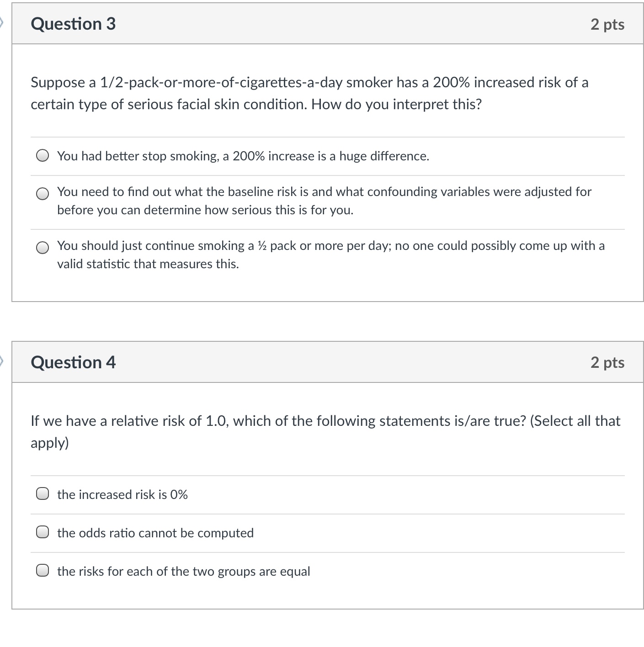Click the Question 3 header bar
The height and width of the screenshot is (647, 644).
320,24
